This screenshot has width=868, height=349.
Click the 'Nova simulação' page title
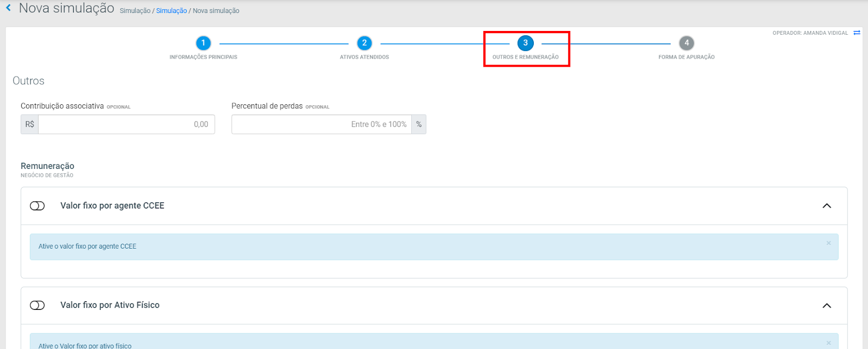(67, 8)
